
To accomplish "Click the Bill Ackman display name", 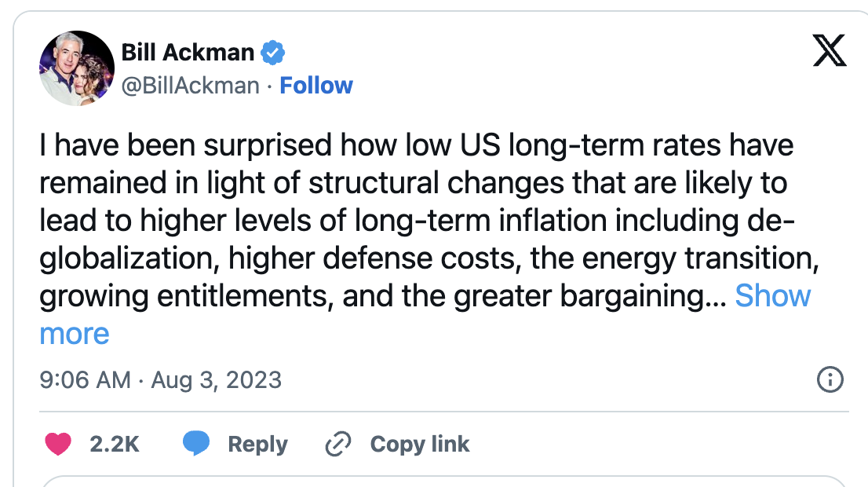I will tap(188, 53).
